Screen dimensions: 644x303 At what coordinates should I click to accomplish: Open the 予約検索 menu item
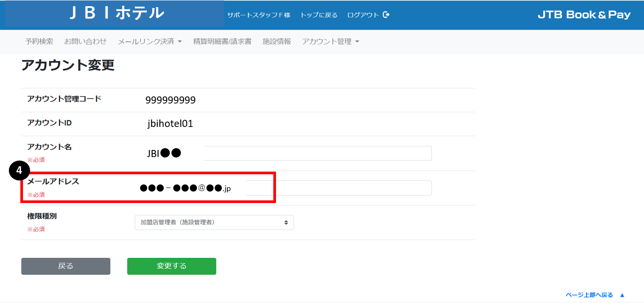pyautogui.click(x=39, y=42)
